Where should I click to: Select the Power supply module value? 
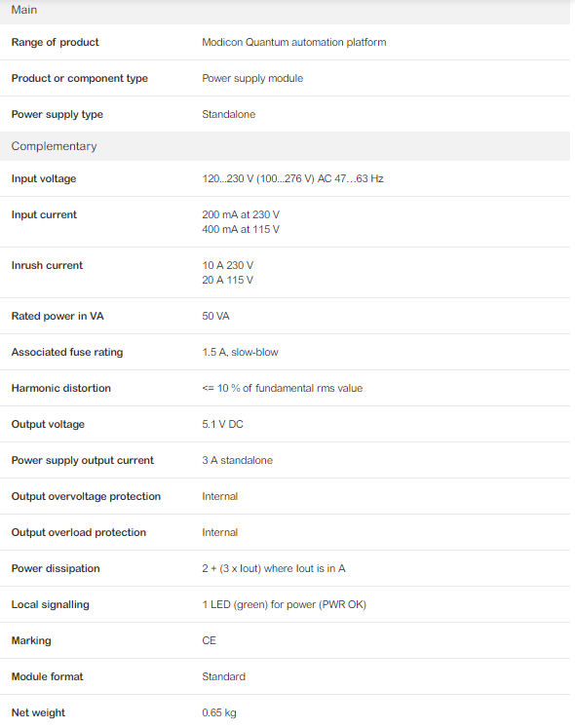coord(252,79)
